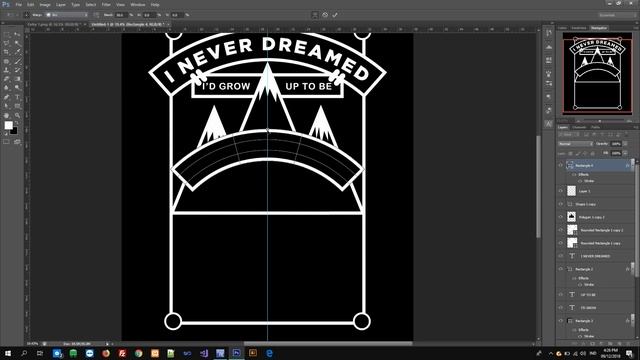This screenshot has height=360, width=640.
Task: Select the Crop tool
Action: pyautogui.click(x=7, y=52)
